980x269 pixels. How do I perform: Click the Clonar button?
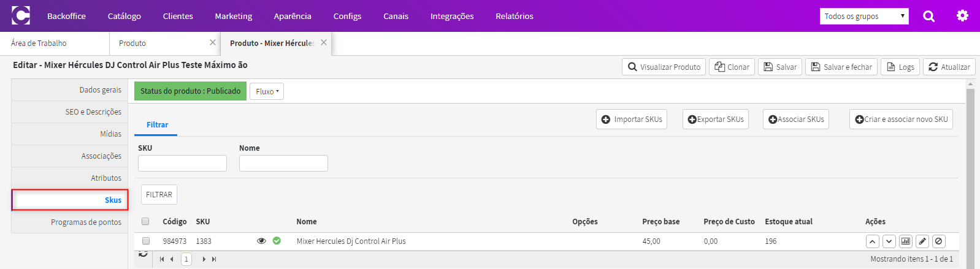click(732, 67)
